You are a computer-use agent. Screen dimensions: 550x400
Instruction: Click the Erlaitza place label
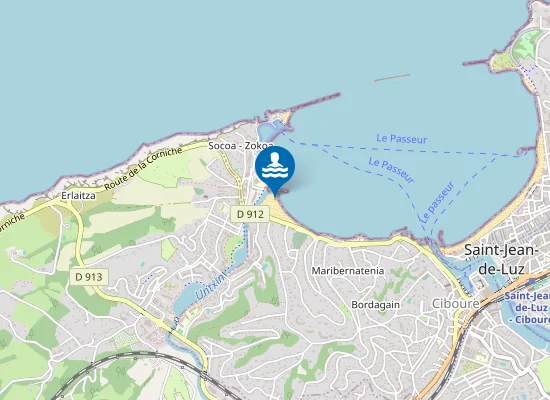click(78, 195)
